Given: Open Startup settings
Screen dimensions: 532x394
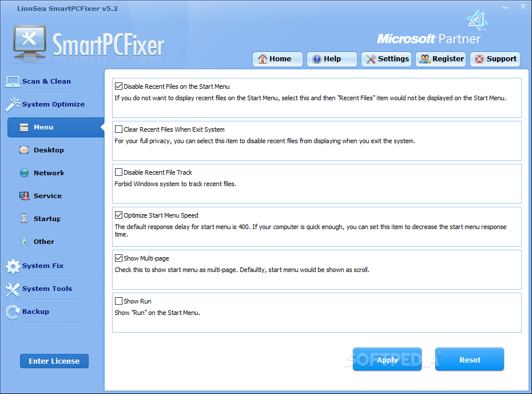Looking at the screenshot, I should (x=47, y=219).
